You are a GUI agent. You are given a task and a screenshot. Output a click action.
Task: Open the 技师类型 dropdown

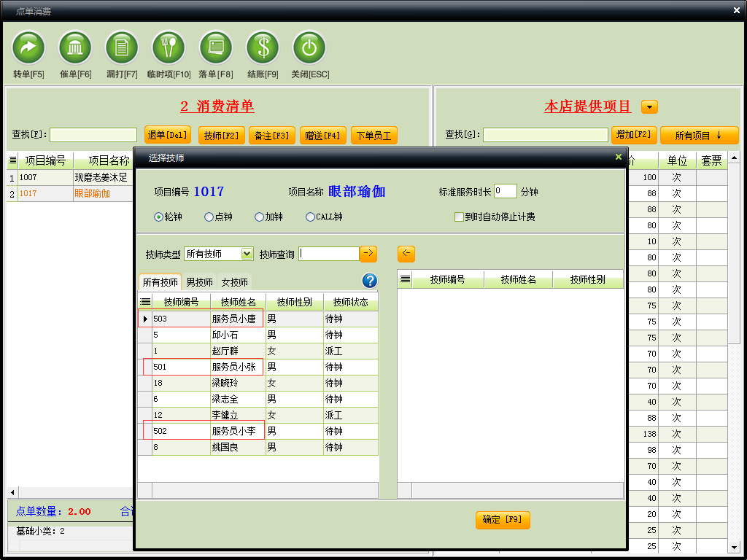[247, 254]
